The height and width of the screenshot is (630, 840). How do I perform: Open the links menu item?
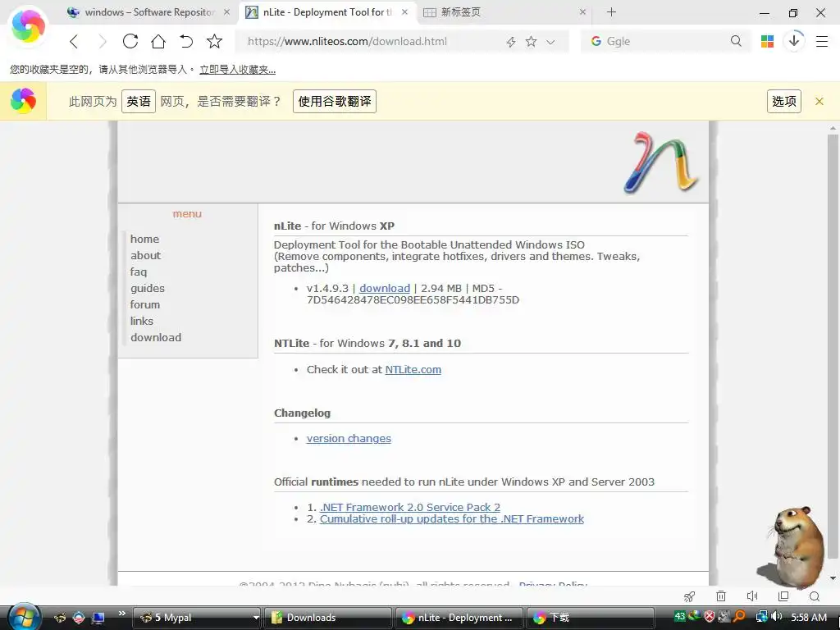141,321
